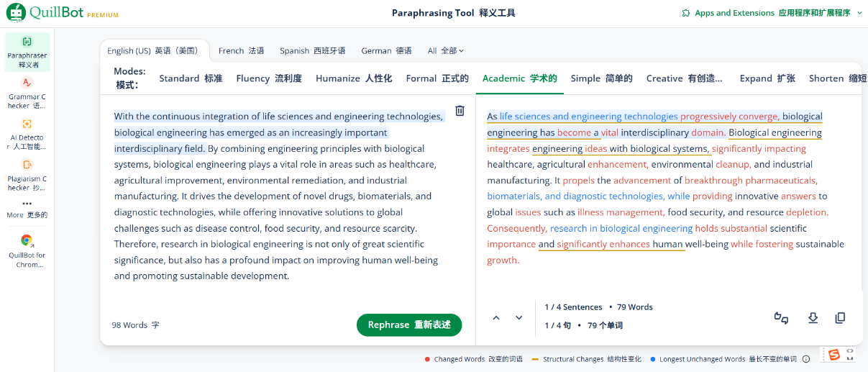Image resolution: width=868 pixels, height=372 pixels.
Task: Open QuillBot for Chrome extension link
Action: pos(27,251)
